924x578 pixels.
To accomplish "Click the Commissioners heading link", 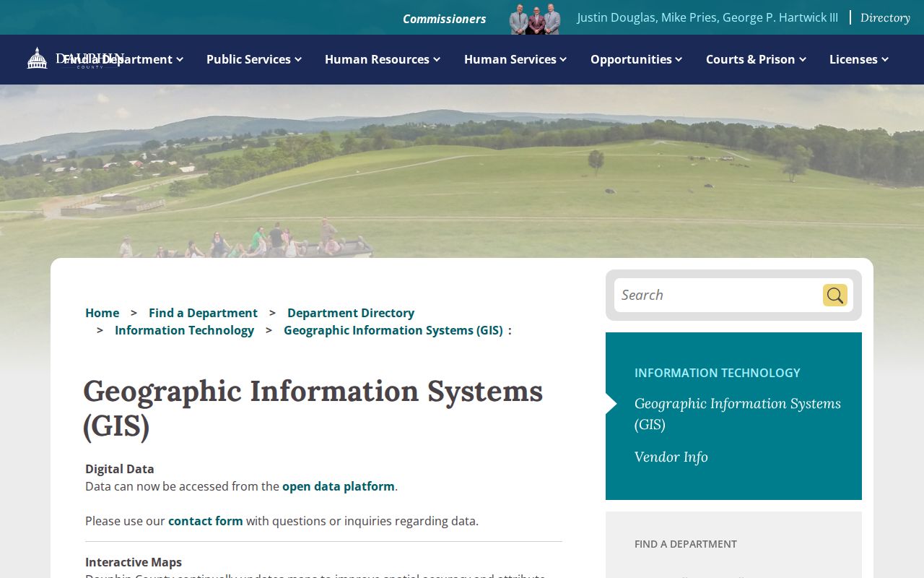I will coord(445,19).
